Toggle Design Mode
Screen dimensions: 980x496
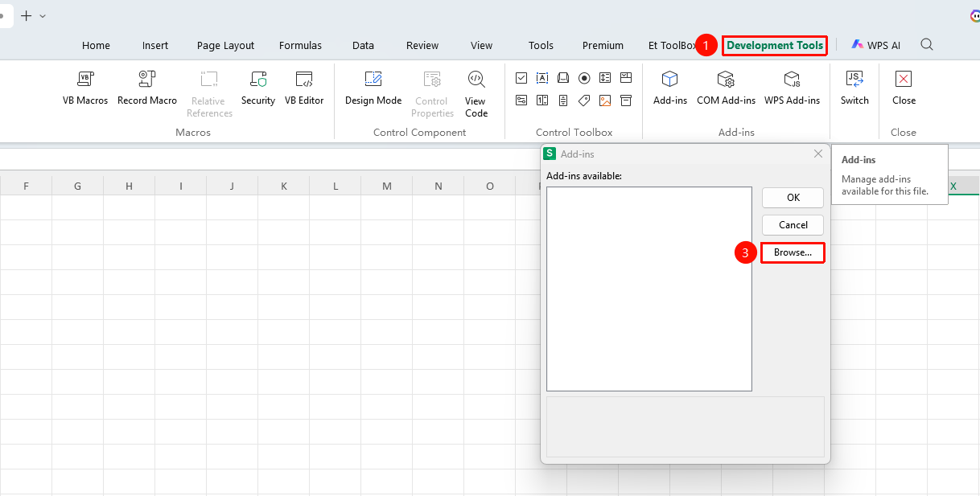click(373, 88)
